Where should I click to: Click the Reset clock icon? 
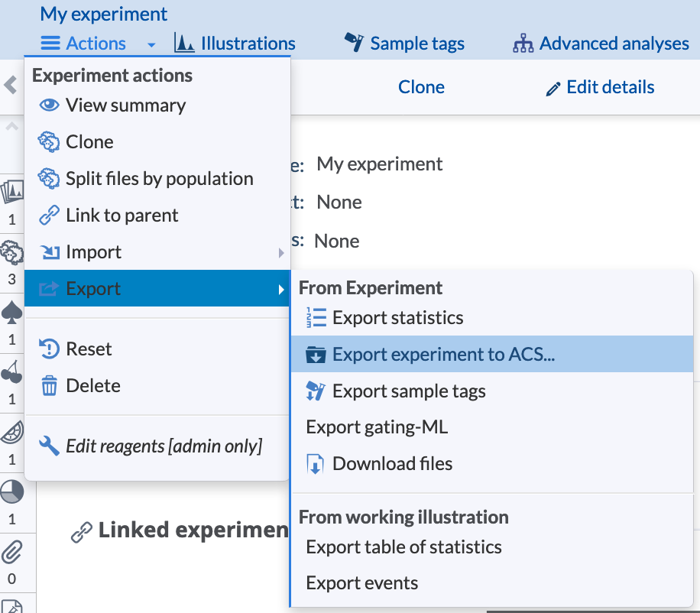pos(49,349)
